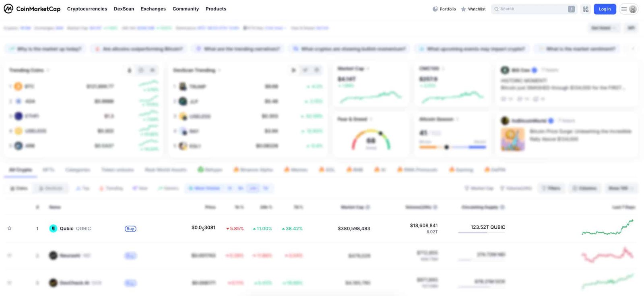The height and width of the screenshot is (296, 644).
Task: Add Qubic to watchlist with star toggle
Action: pos(9,228)
